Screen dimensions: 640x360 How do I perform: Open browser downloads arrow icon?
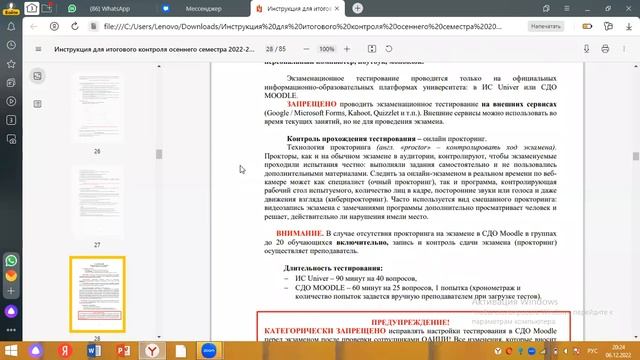pos(629,27)
